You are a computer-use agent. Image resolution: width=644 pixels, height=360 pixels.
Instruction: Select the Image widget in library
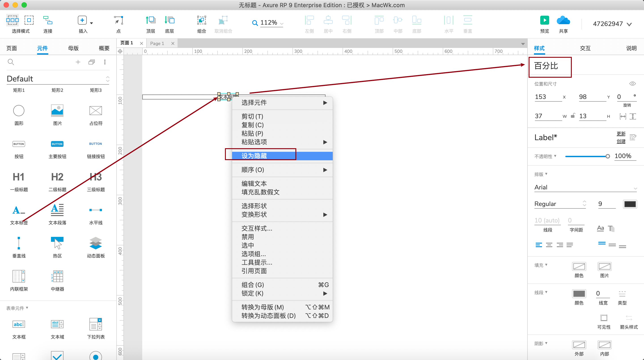pos(57,110)
